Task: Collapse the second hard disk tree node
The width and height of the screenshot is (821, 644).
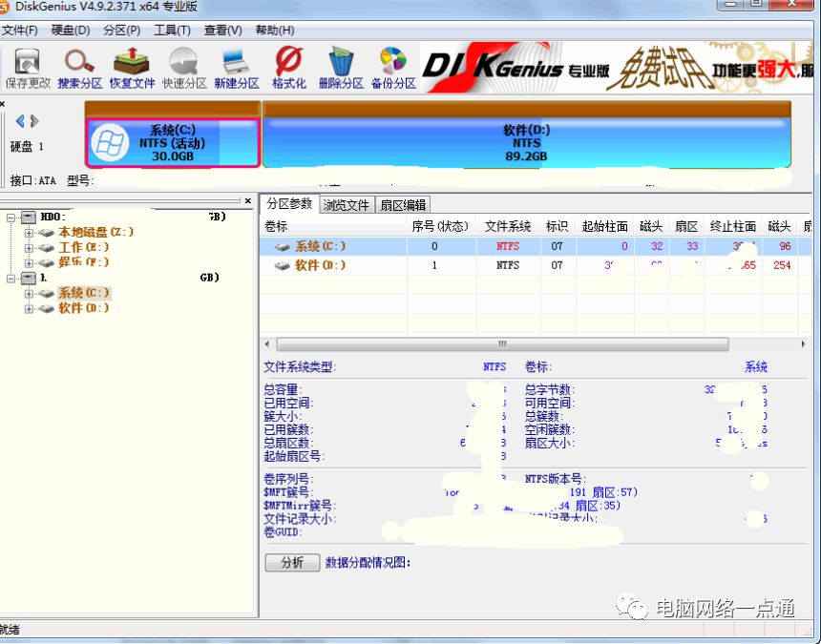Action: click(x=11, y=279)
